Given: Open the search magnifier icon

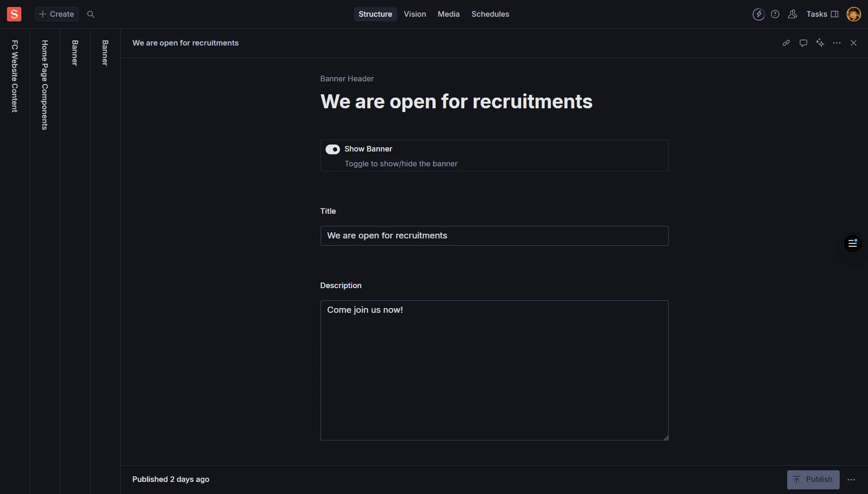Looking at the screenshot, I should click(x=91, y=14).
